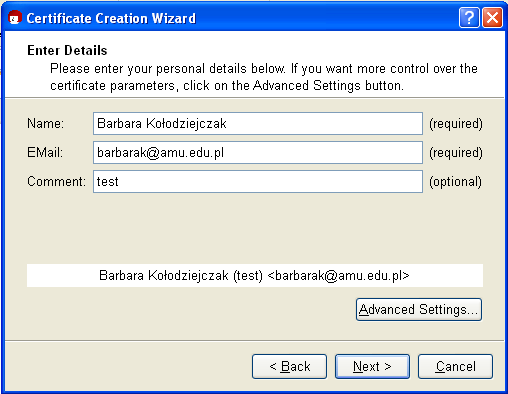The image size is (508, 394).
Task: Continue the wizard with Next
Action: [372, 367]
